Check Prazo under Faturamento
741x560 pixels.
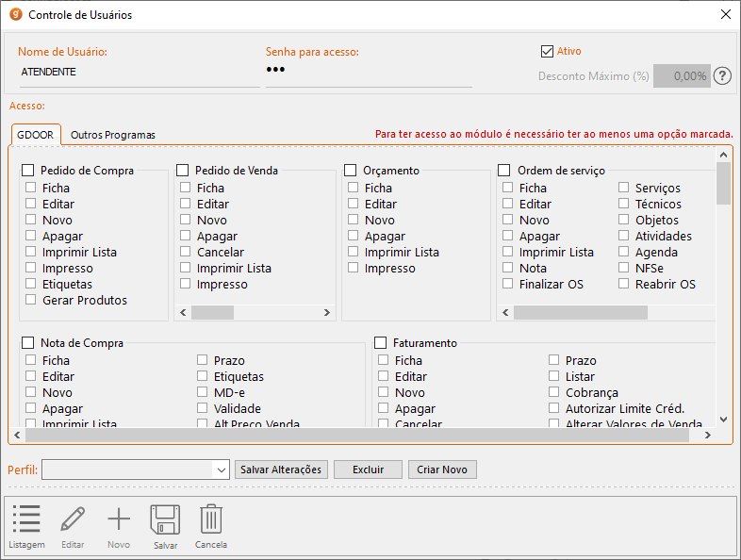[553, 359]
